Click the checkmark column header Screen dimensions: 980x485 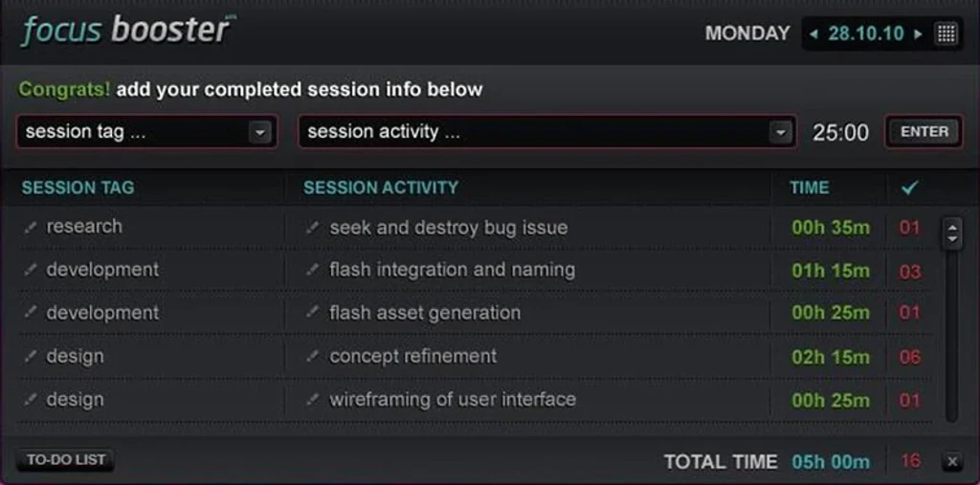(x=910, y=187)
